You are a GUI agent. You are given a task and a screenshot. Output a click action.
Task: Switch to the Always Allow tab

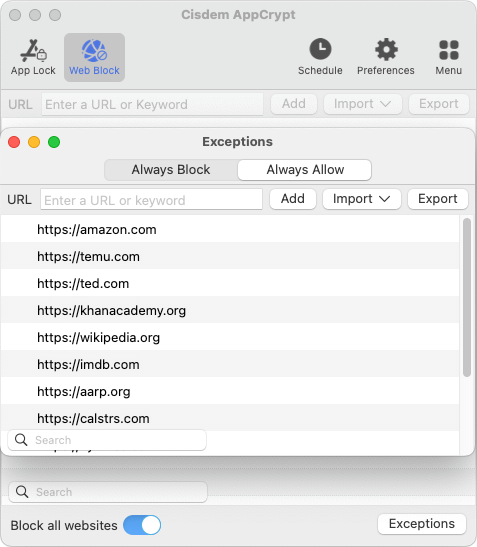point(305,170)
